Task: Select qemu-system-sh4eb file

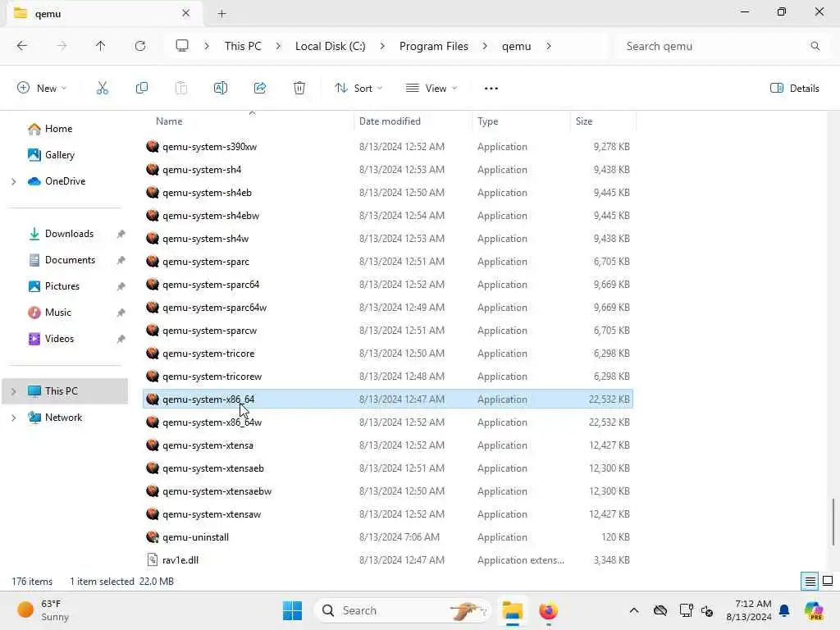Action: (388, 192)
